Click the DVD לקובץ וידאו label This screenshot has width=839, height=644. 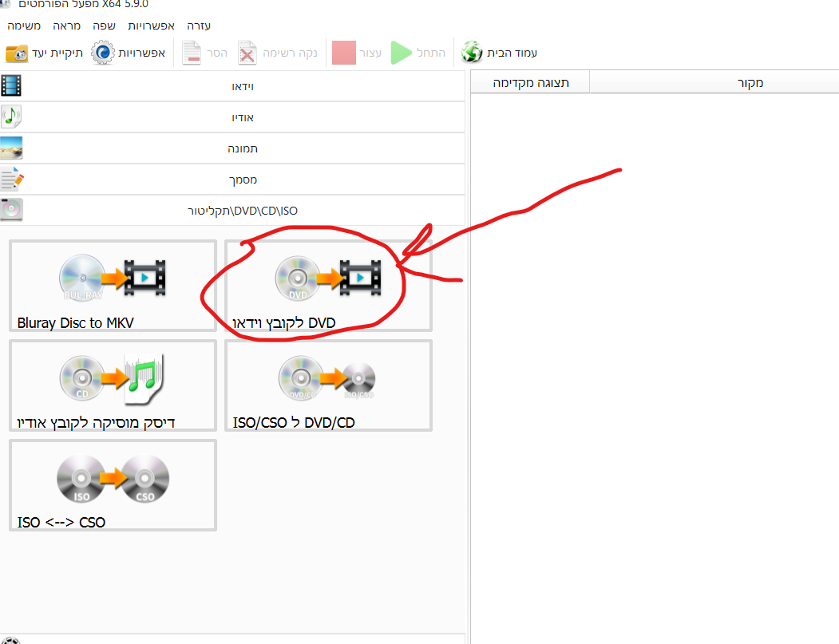284,322
